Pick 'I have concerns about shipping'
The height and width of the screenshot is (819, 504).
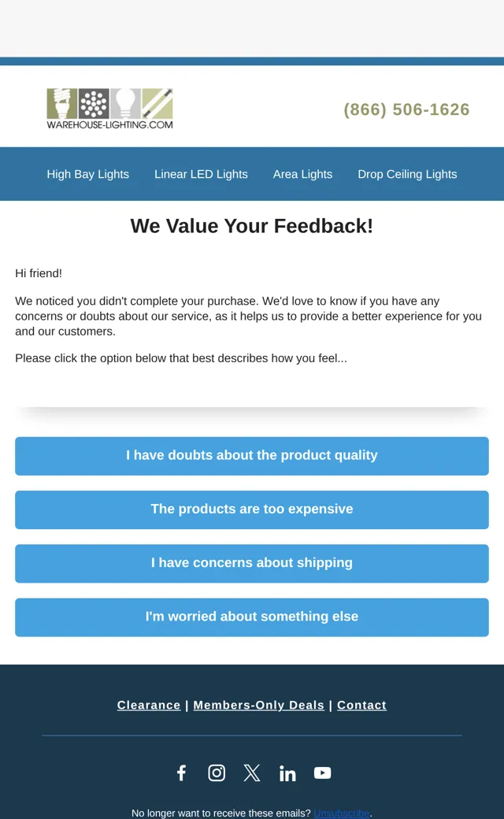pyautogui.click(x=252, y=564)
